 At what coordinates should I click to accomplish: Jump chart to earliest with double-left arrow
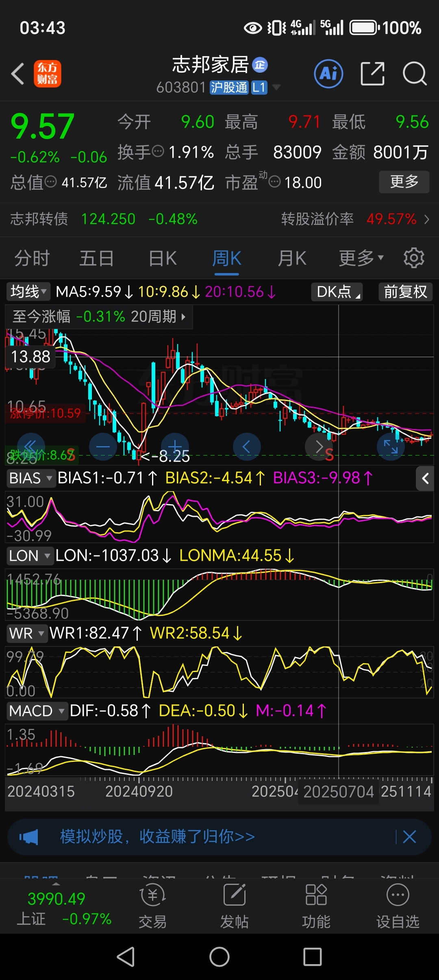pos(31,447)
